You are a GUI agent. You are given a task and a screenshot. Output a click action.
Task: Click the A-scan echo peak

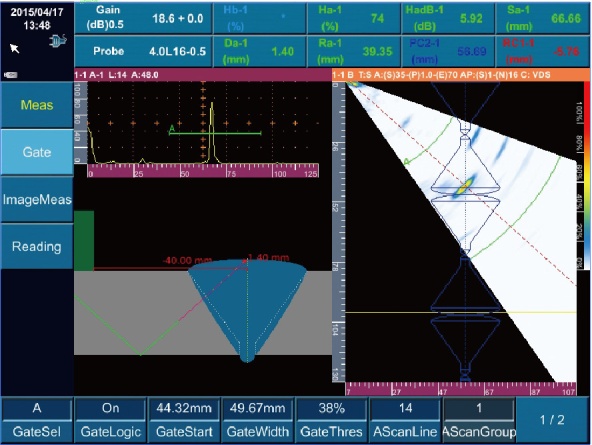[212, 132]
